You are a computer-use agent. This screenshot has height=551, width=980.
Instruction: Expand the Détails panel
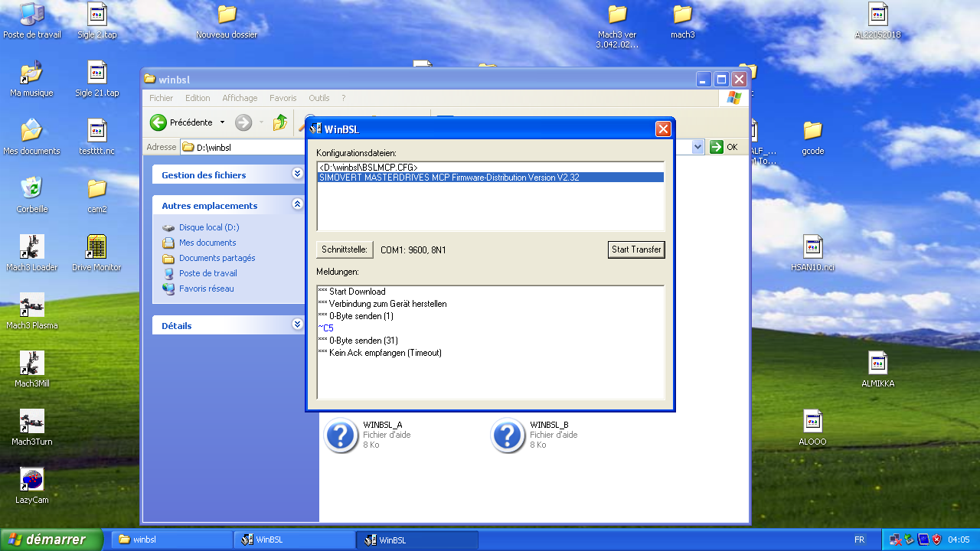(297, 325)
